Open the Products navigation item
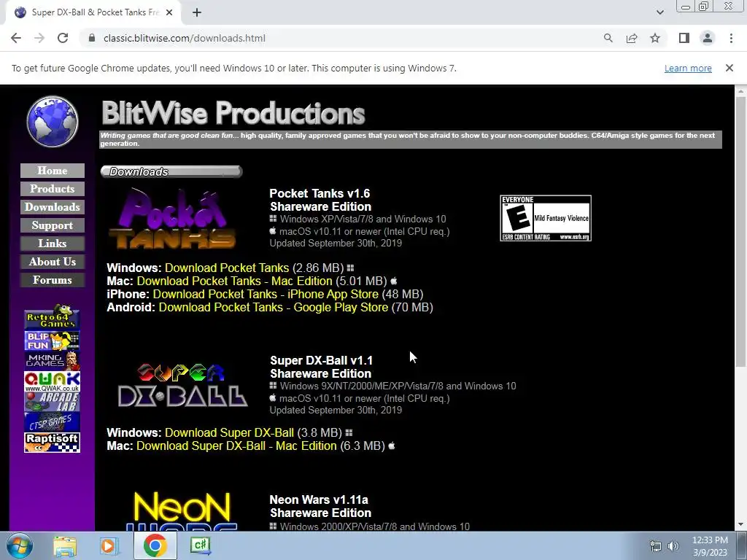 [x=53, y=189]
